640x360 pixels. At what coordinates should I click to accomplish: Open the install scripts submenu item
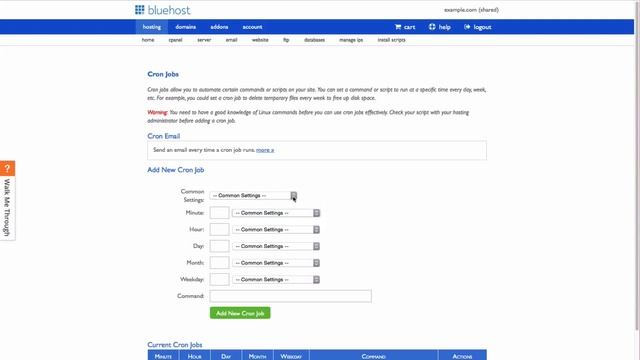[391, 40]
